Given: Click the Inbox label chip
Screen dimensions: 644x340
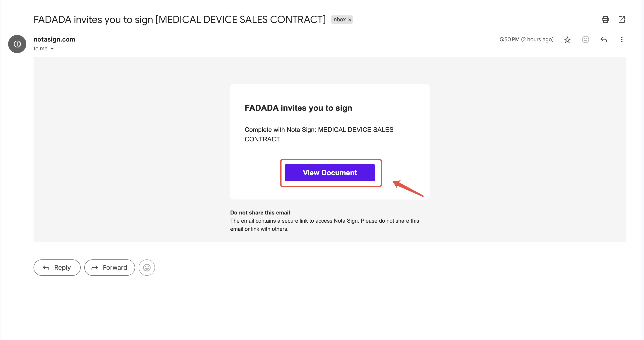Looking at the screenshot, I should coord(339,20).
